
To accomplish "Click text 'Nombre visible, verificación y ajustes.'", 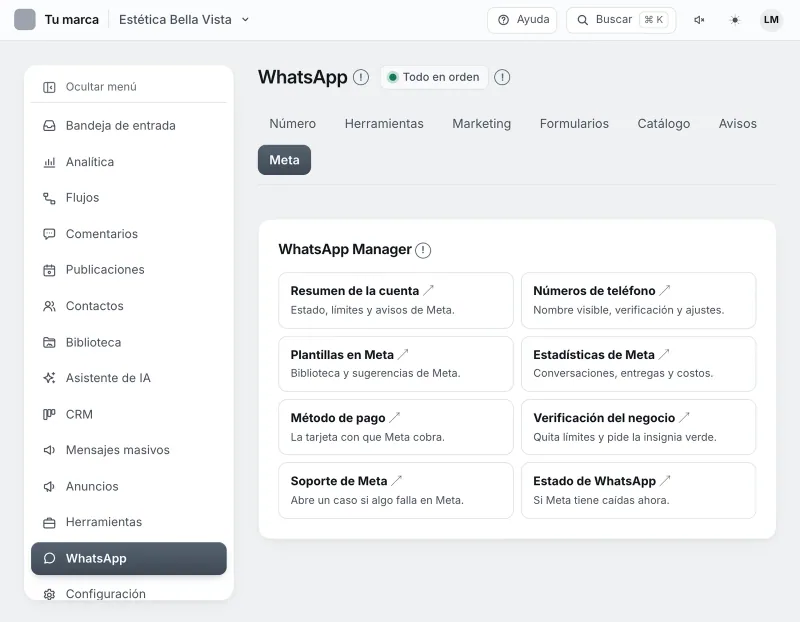I will (x=629, y=310).
